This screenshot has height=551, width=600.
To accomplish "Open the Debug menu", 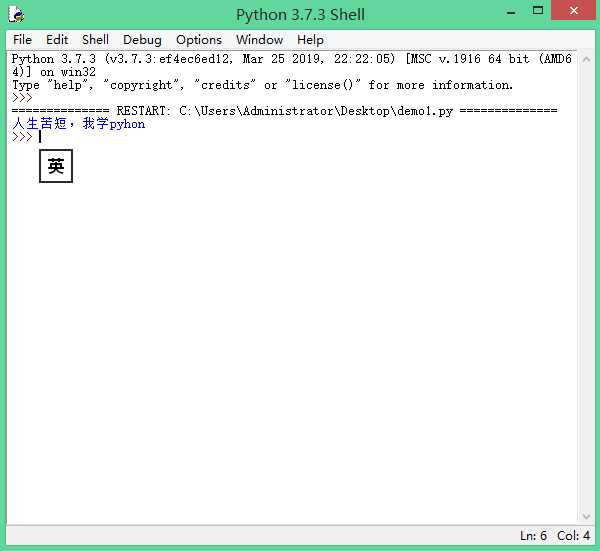I will click(142, 40).
